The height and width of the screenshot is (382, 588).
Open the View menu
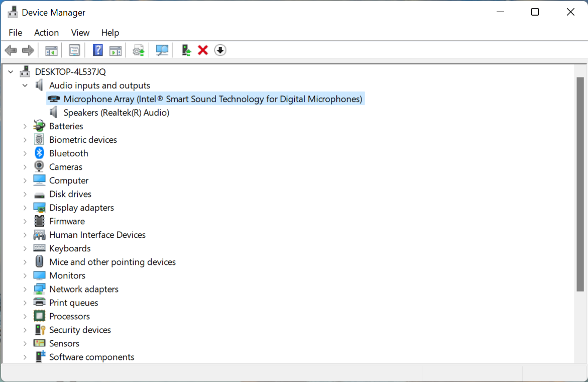click(x=80, y=32)
